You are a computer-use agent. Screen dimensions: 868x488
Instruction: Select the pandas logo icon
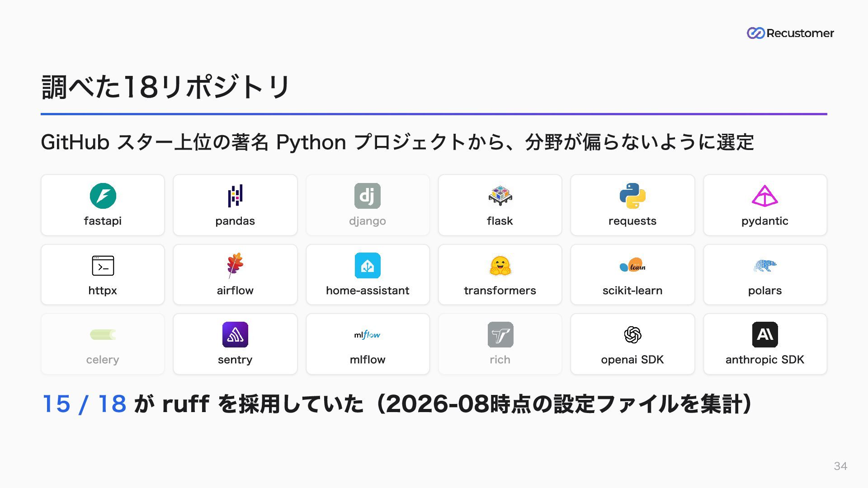tap(235, 196)
